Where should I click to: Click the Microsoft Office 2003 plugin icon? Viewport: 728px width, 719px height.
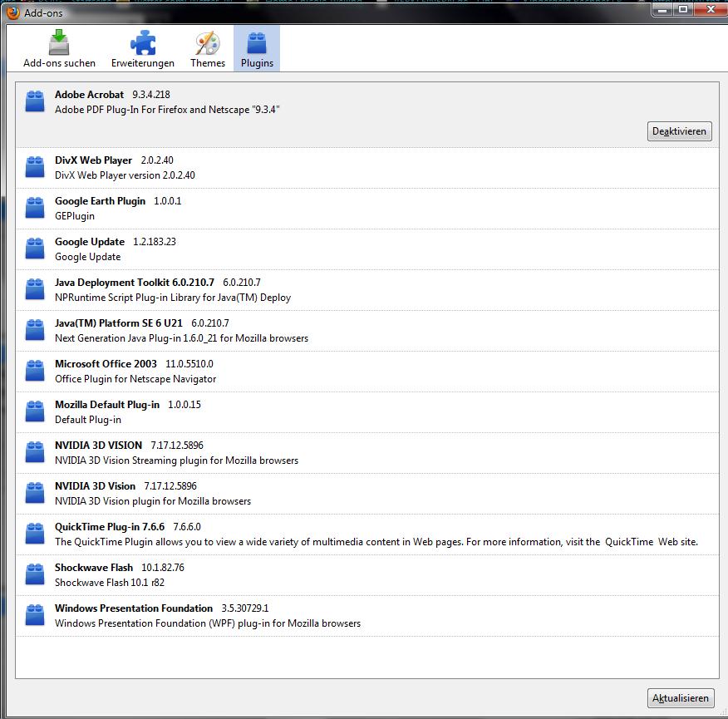35,371
